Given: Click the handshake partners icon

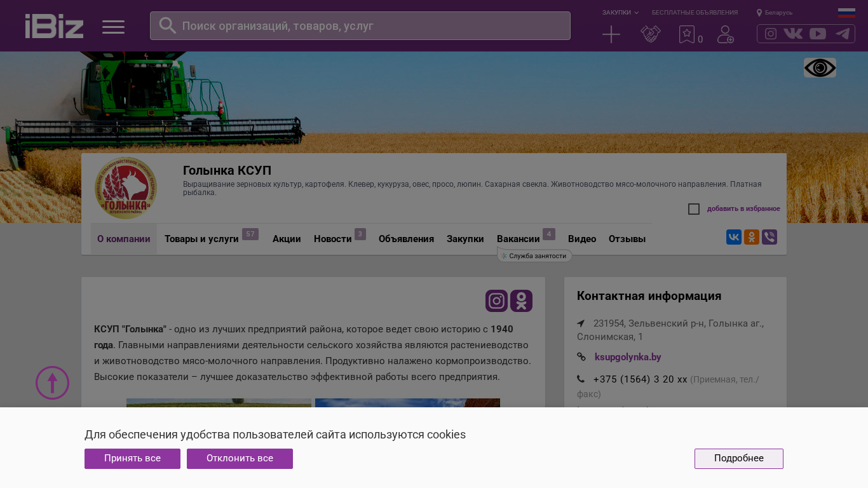Looking at the screenshot, I should click(x=650, y=34).
